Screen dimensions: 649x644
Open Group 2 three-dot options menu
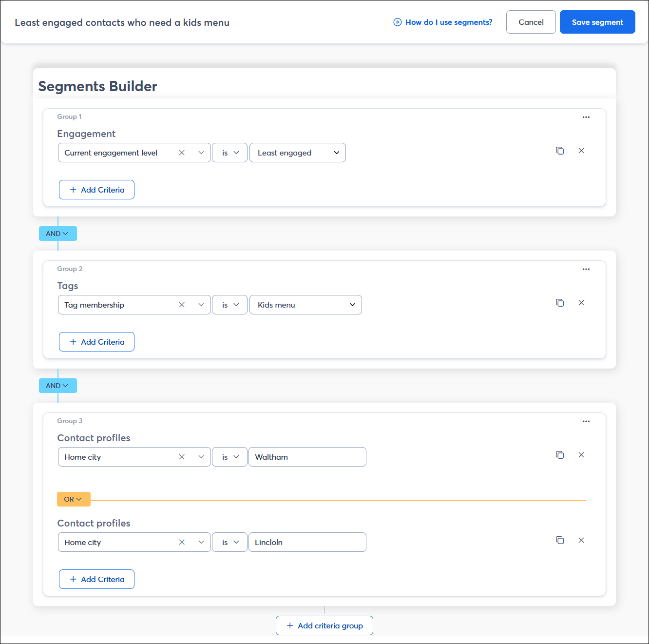point(586,269)
